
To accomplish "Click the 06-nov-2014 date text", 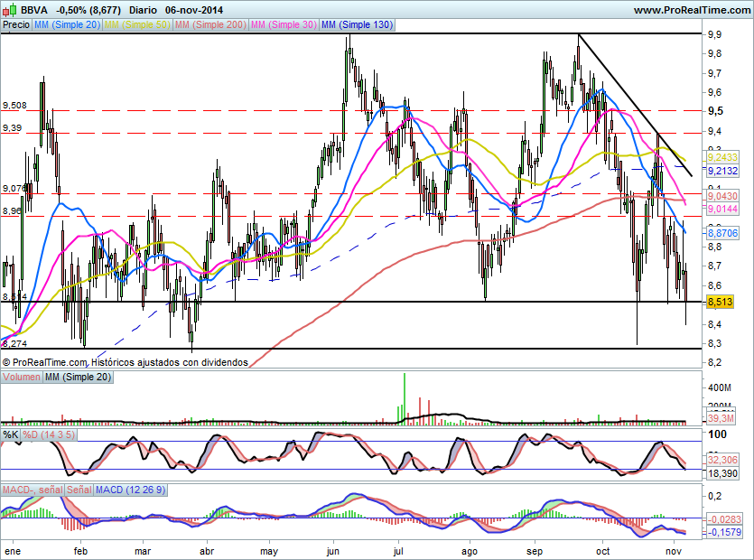I will coord(194,10).
